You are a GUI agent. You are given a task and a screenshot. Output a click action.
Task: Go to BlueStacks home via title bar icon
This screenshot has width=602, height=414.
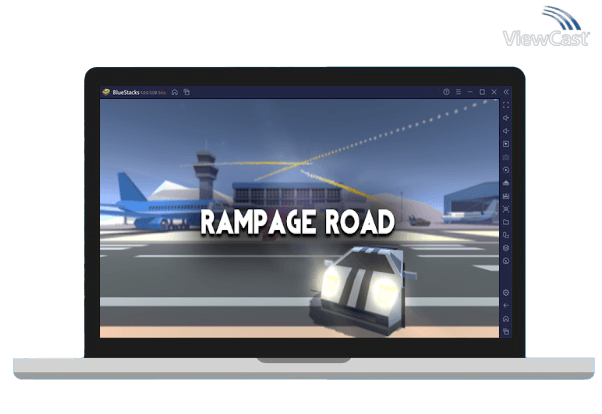175,92
